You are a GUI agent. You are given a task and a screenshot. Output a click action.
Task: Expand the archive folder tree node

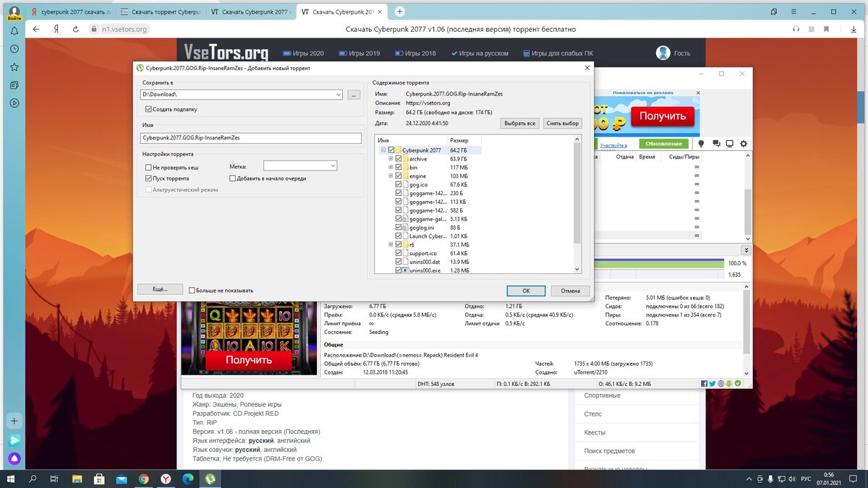391,158
